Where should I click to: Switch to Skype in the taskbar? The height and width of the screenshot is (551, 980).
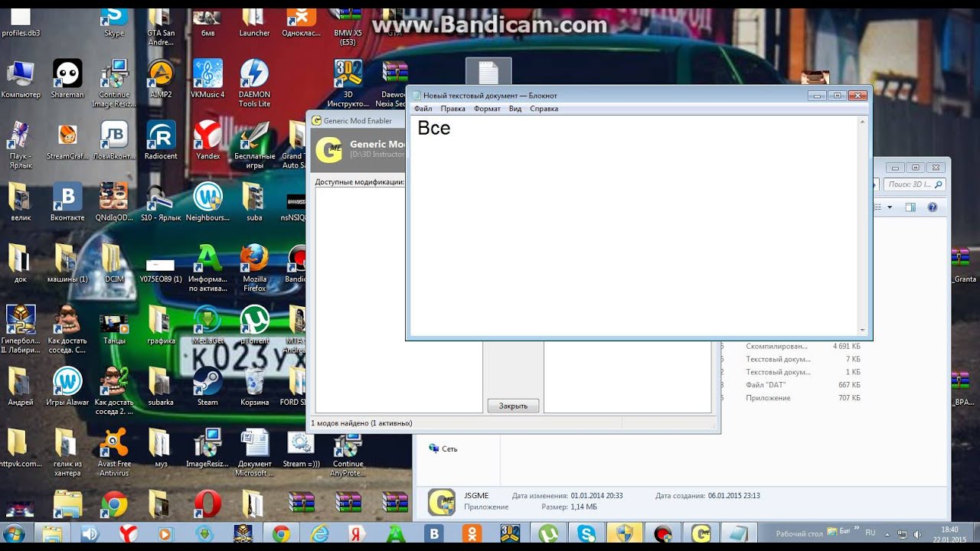coord(586,534)
